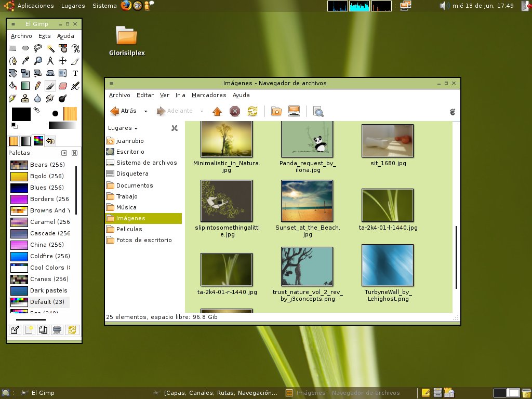The width and height of the screenshot is (532, 399).
Task: Click the Refresh palettes button in Gimp
Action: tap(72, 330)
